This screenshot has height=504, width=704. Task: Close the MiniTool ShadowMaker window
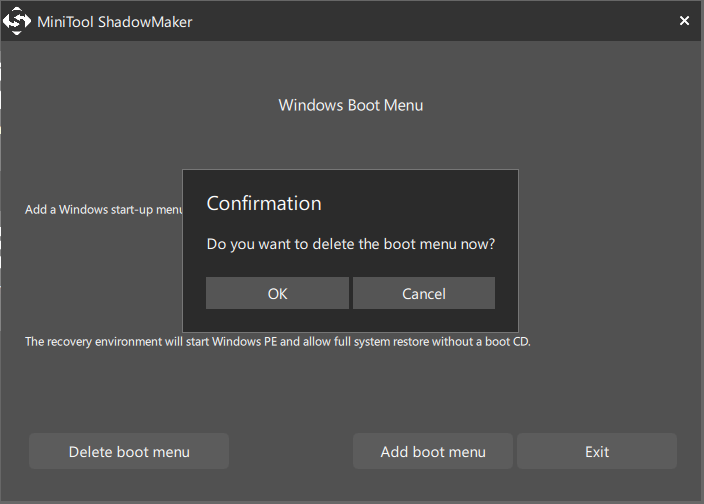pos(684,21)
